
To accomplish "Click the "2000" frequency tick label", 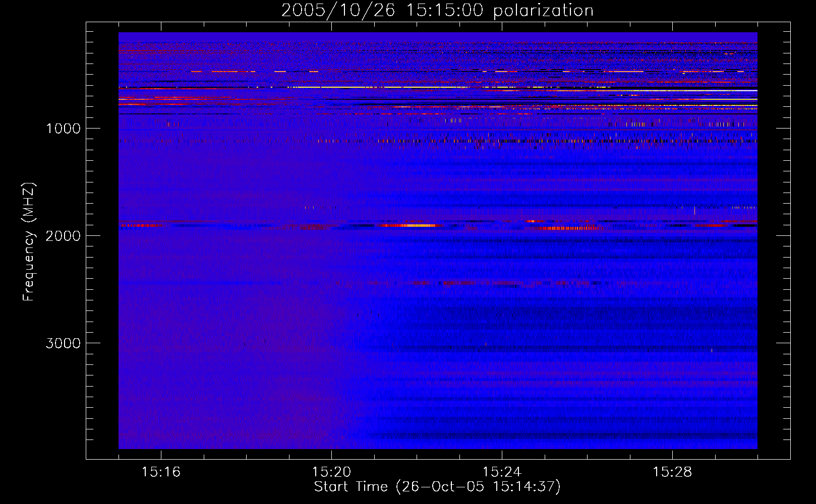I will coord(63,236).
